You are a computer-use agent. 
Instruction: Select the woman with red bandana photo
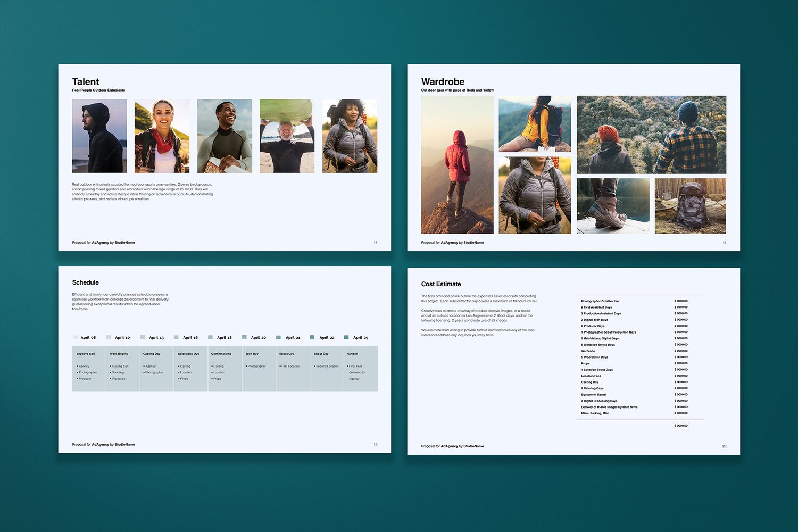(162, 136)
